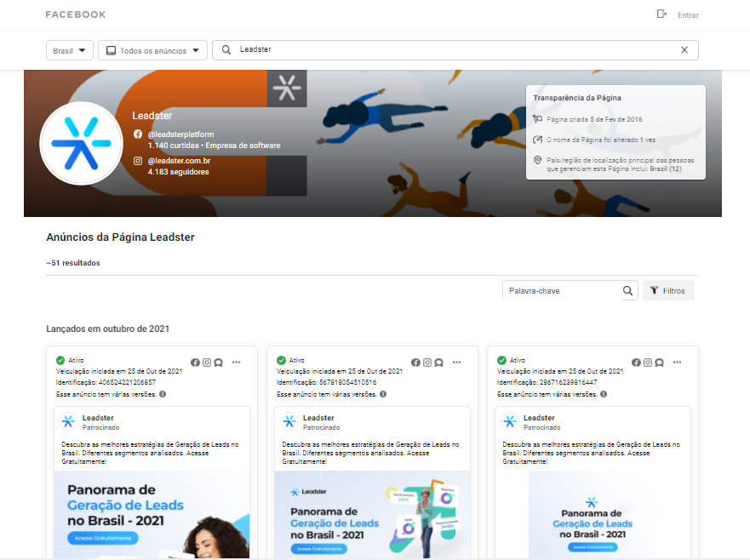Viewport: 750px width, 560px height.
Task: Click the Leadster profile picture
Action: pyautogui.click(x=82, y=143)
